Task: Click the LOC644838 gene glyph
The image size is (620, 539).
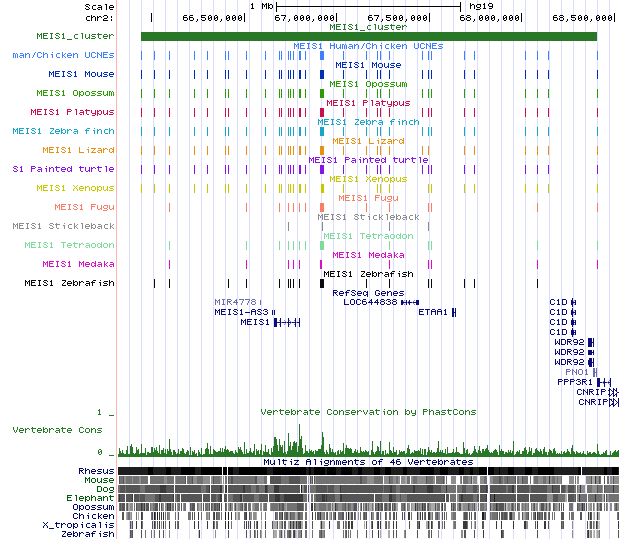Action: (410, 302)
